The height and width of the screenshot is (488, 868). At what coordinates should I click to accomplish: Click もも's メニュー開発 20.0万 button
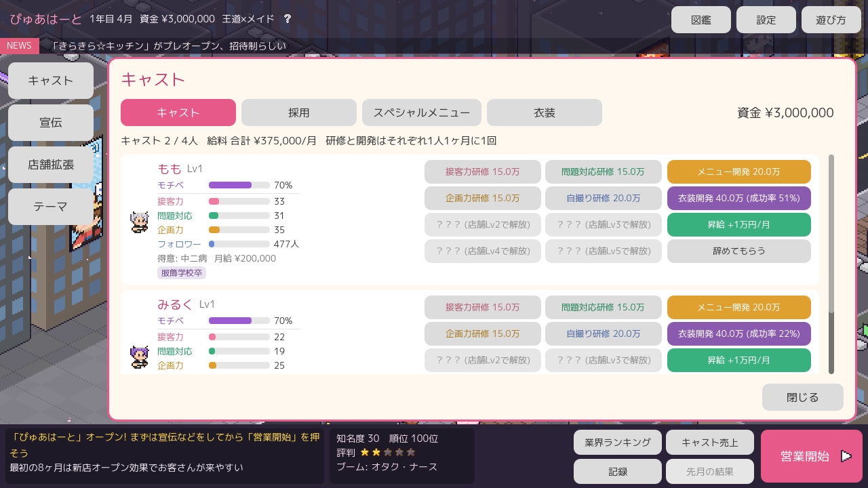coord(739,171)
